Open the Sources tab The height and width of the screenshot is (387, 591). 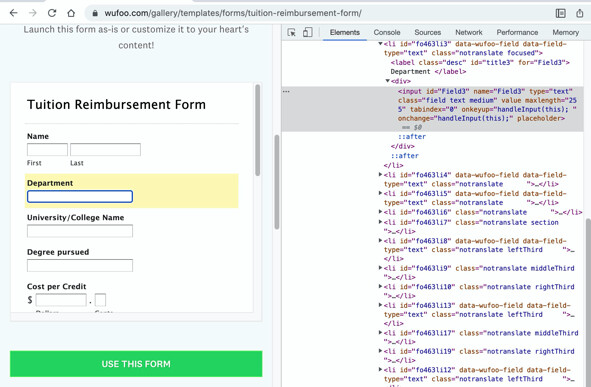[x=427, y=32]
